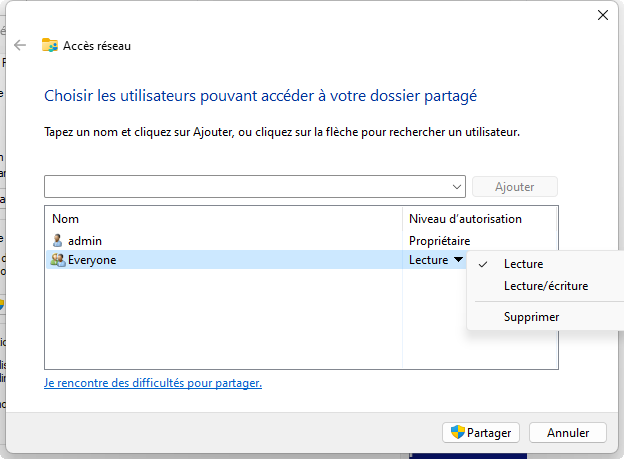Screen dimensions: 624x459
Task: Click the Niveau d'autorisation column header
Action: coord(465,219)
